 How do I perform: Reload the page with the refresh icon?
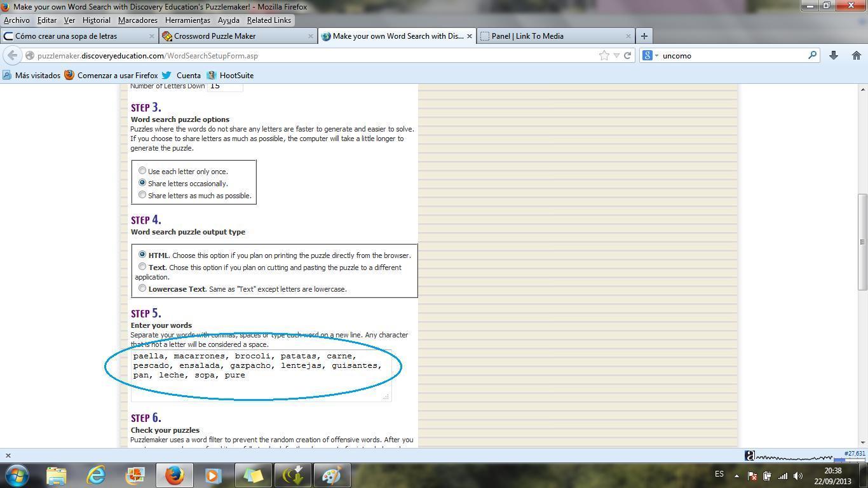pos(627,55)
